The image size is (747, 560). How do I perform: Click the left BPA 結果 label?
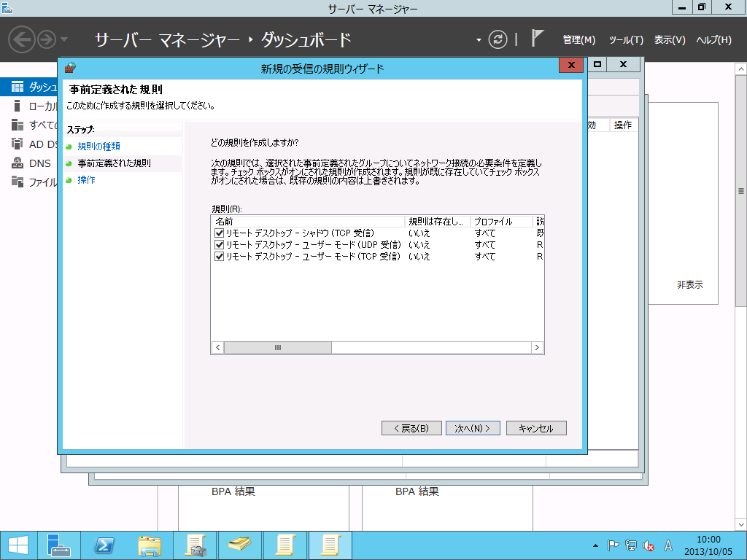[233, 491]
